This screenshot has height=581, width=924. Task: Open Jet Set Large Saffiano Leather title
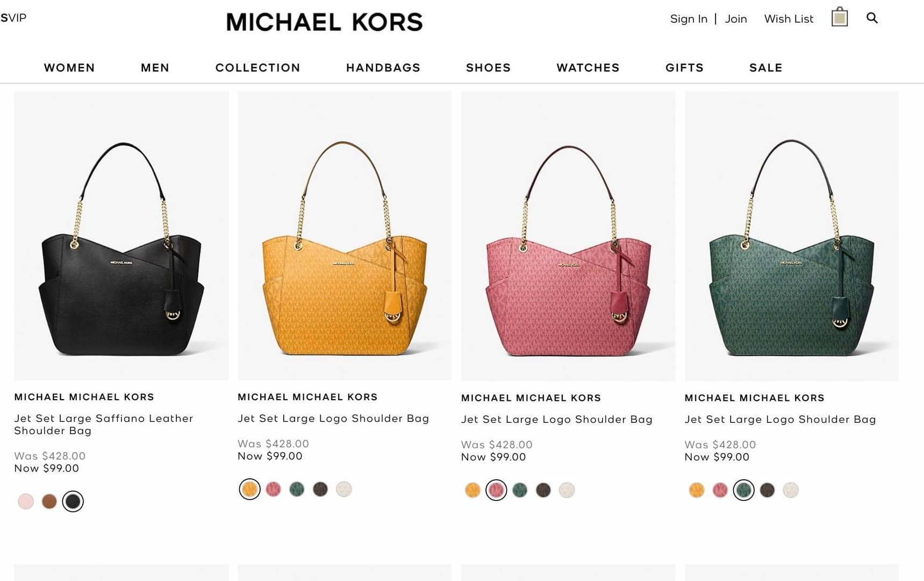tap(104, 424)
